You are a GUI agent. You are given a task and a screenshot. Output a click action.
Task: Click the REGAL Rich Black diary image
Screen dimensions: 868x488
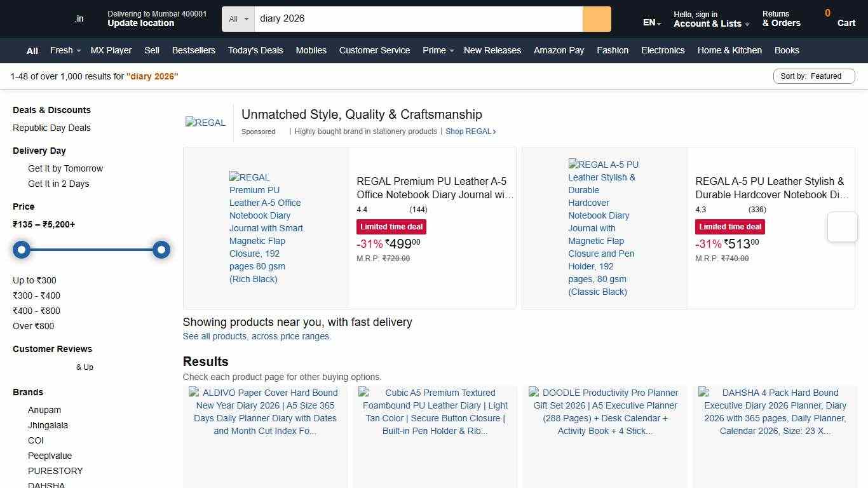tap(266, 227)
